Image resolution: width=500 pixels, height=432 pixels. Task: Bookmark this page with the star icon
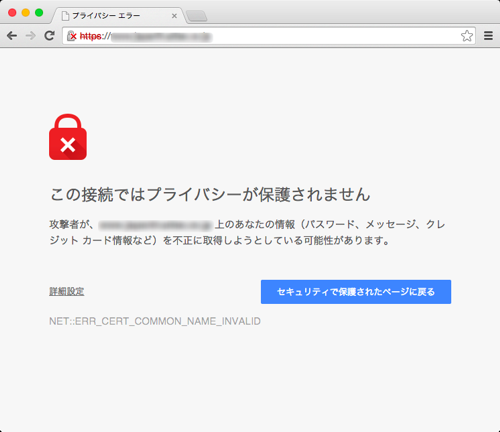point(467,36)
